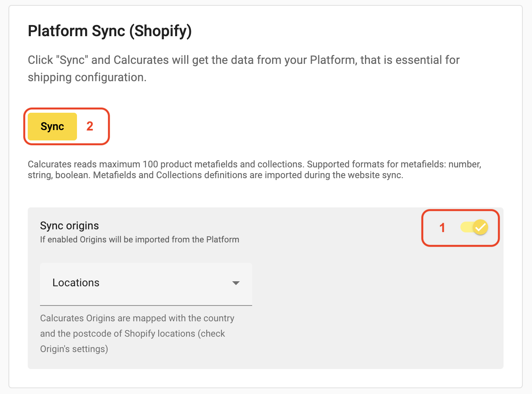Click the yellow Sync button
532x394 pixels.
point(52,127)
